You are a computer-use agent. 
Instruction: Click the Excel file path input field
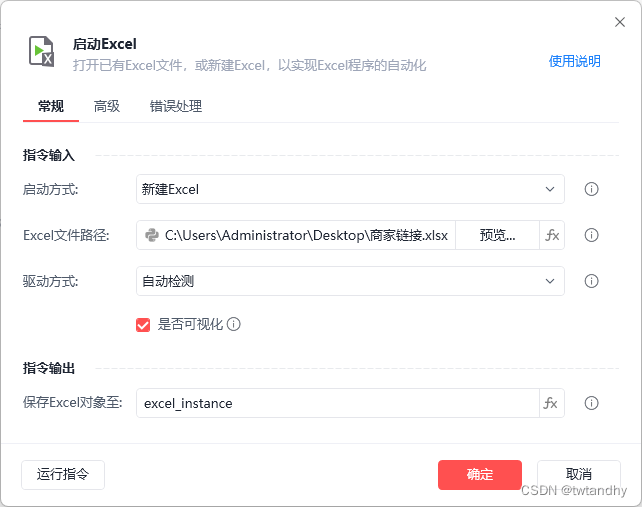click(296, 235)
